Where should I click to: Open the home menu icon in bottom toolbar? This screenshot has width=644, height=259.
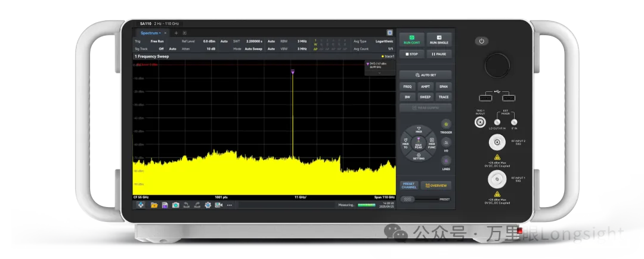pyautogui.click(x=141, y=205)
